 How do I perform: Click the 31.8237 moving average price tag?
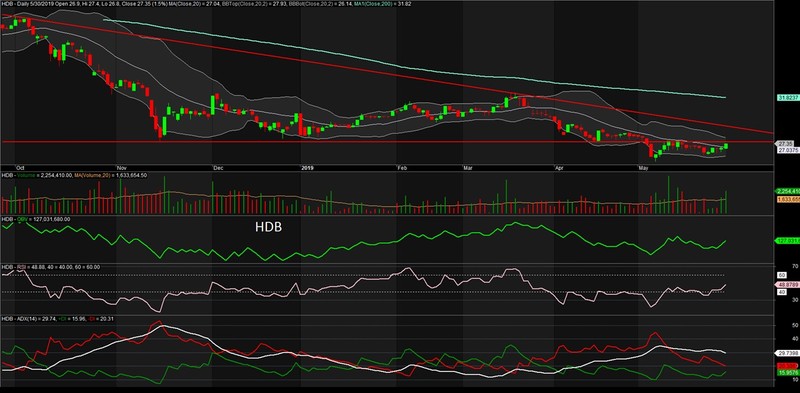(788, 97)
